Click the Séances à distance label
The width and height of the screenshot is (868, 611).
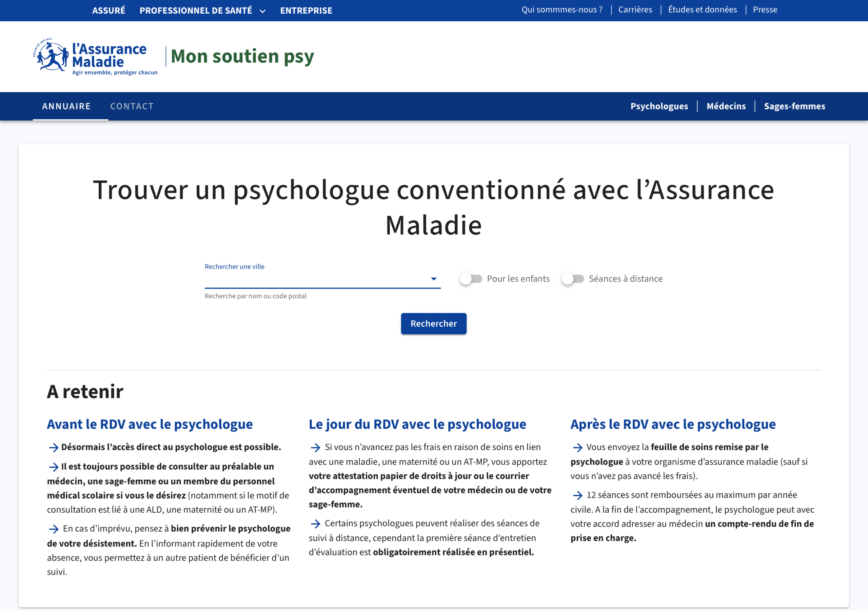pyautogui.click(x=626, y=279)
